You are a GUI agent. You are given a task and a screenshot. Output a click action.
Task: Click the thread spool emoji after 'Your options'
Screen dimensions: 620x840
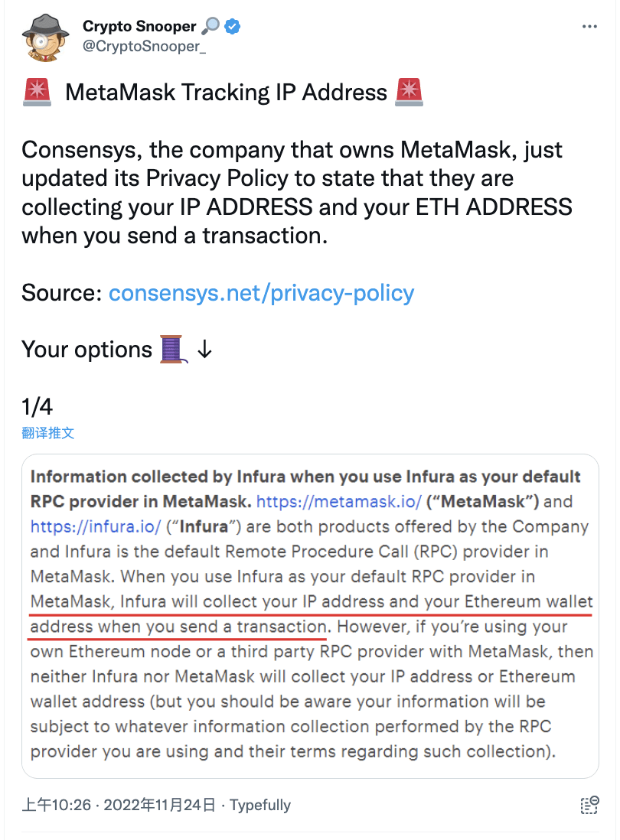click(x=171, y=350)
